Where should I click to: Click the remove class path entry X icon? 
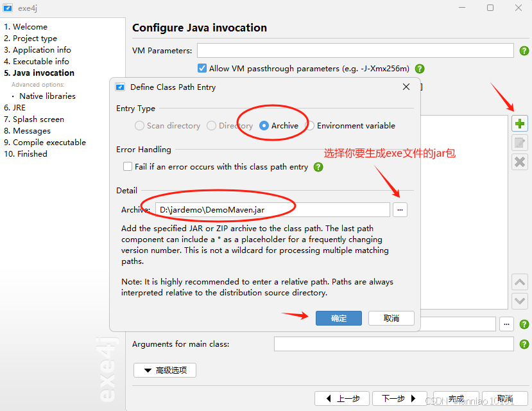coord(519,162)
